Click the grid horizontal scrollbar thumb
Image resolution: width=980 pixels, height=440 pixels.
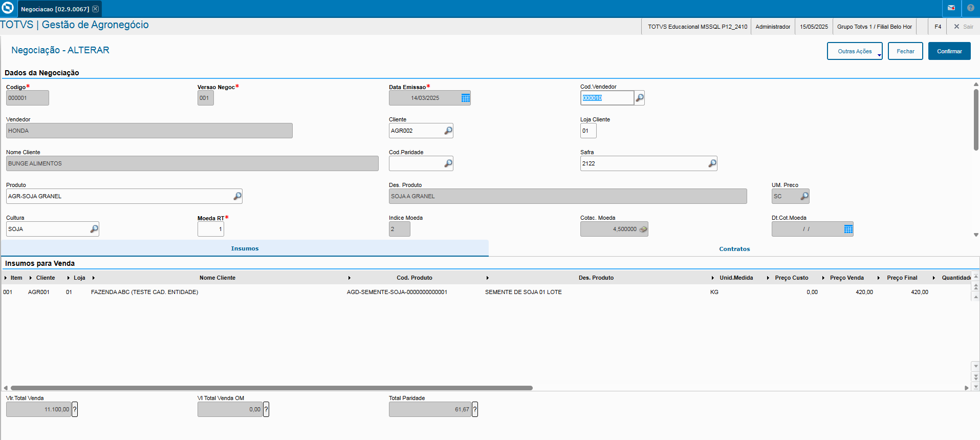pos(271,388)
